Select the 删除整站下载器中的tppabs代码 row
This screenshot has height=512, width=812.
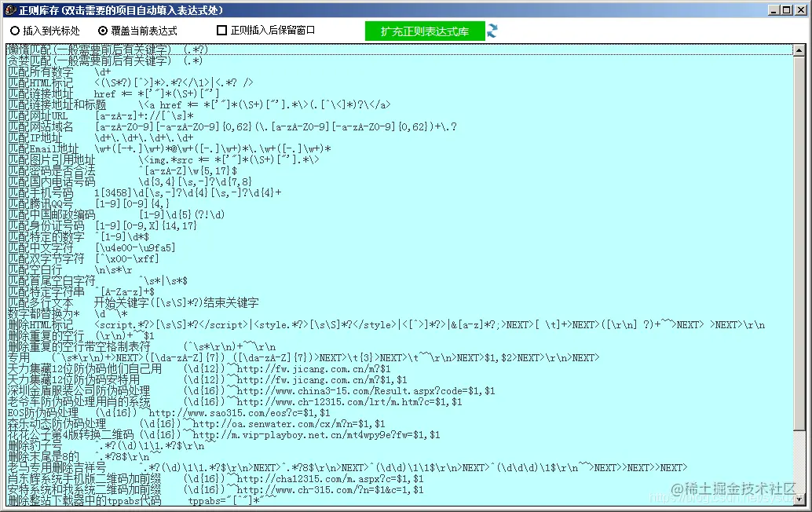point(399,500)
